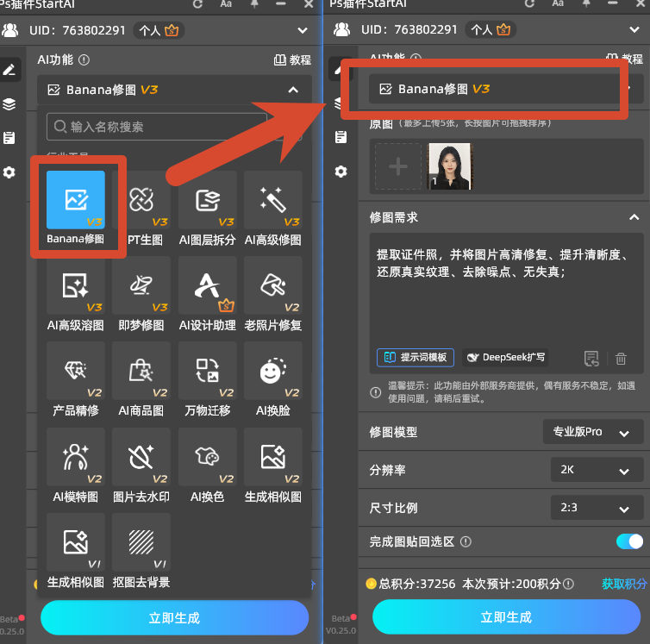Select the 抠图去背景 tool

141,542
